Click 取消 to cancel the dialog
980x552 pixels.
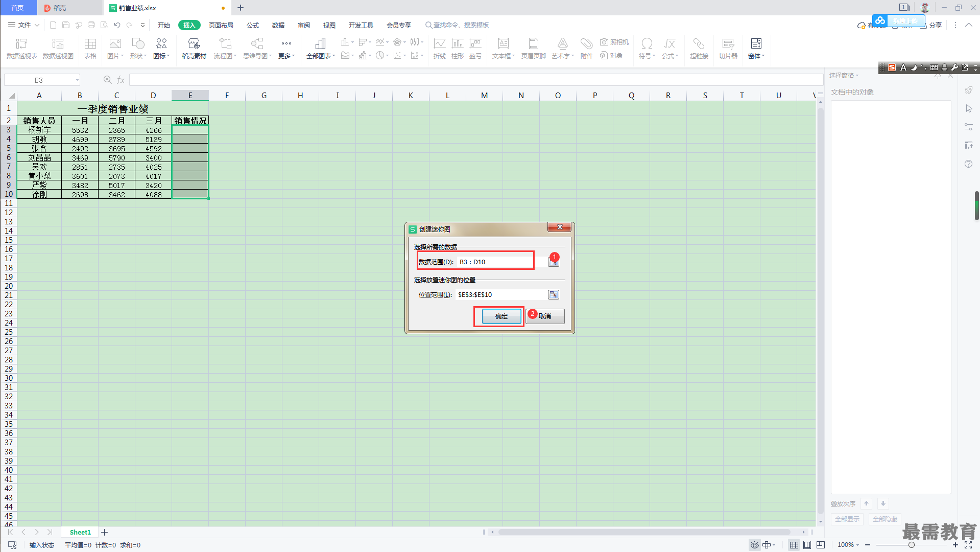(x=545, y=316)
